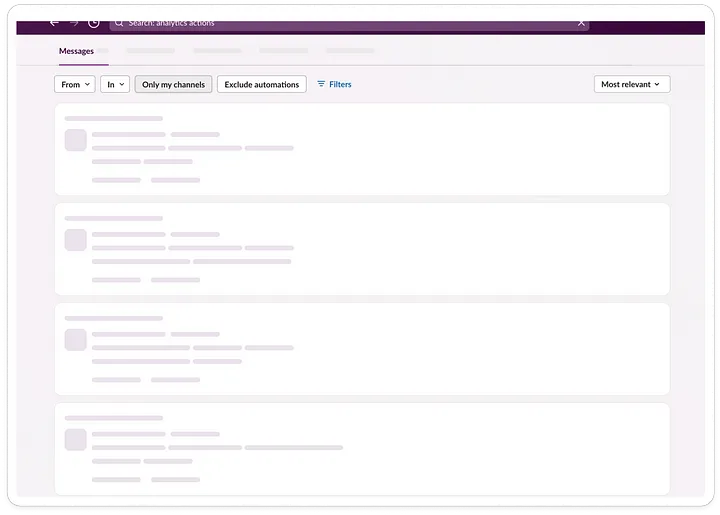
Task: Click the search field reading analytics actions
Action: click(x=349, y=24)
